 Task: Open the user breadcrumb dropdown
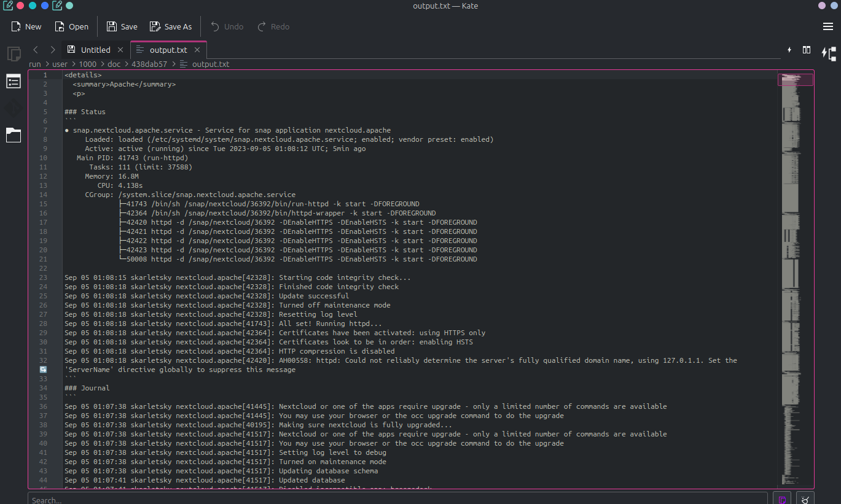click(60, 64)
